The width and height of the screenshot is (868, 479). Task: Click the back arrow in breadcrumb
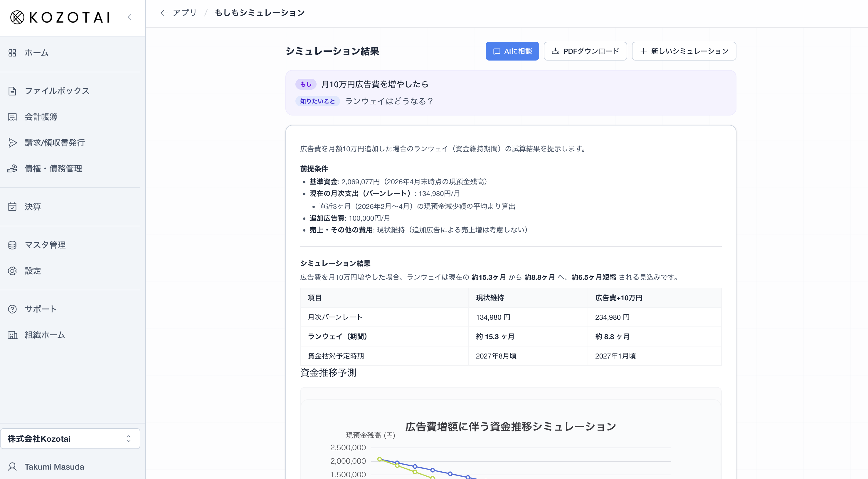tap(164, 13)
